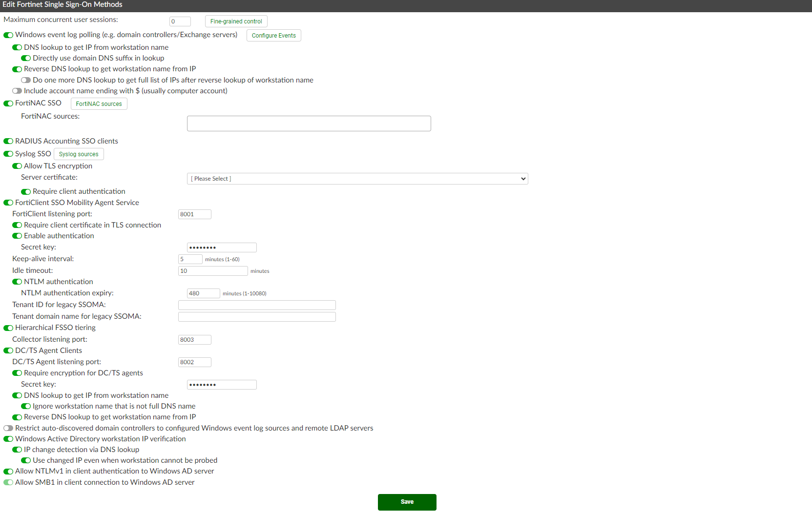Viewport: 812px width, 515px height.
Task: Toggle Directly use domain DNS suffix in lookup
Action: pos(26,59)
